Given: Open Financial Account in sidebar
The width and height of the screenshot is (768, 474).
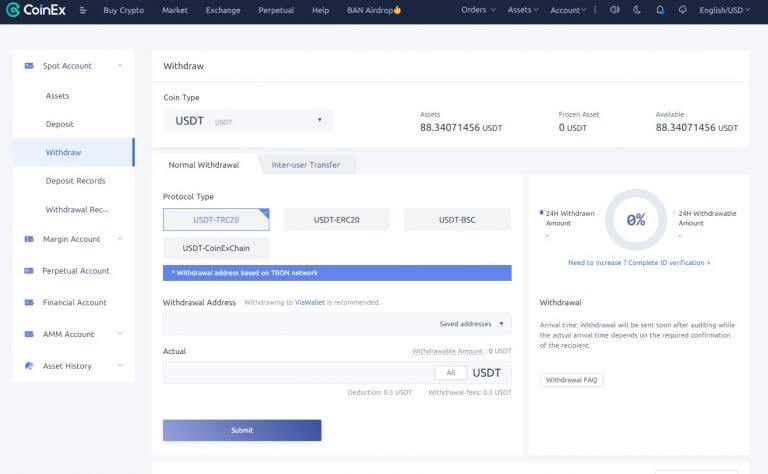Looking at the screenshot, I should coord(74,303).
